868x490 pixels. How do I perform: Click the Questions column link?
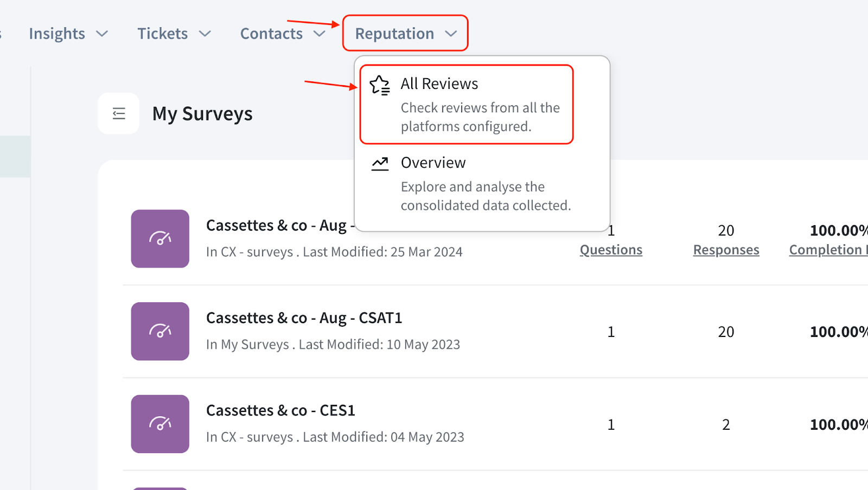tap(611, 250)
